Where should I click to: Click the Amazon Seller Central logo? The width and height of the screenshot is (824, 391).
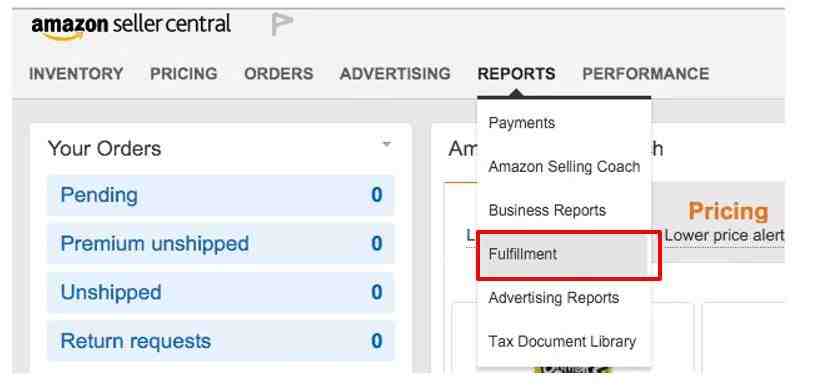pyautogui.click(x=131, y=27)
